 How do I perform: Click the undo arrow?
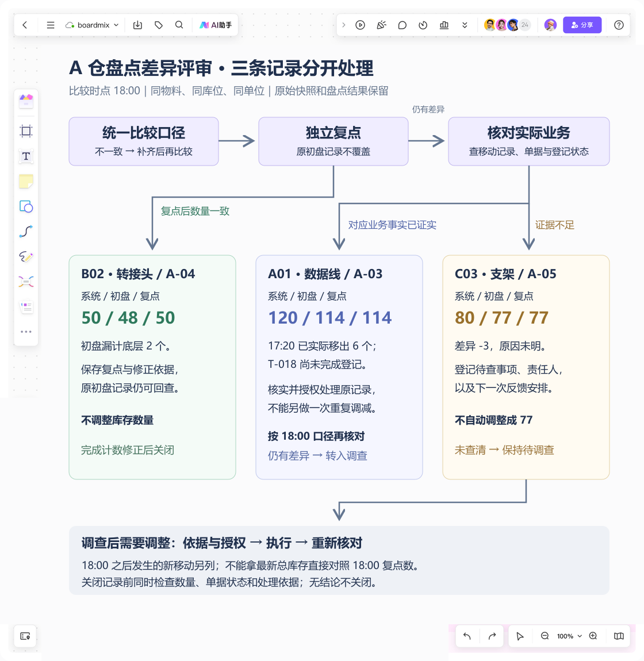coord(467,636)
